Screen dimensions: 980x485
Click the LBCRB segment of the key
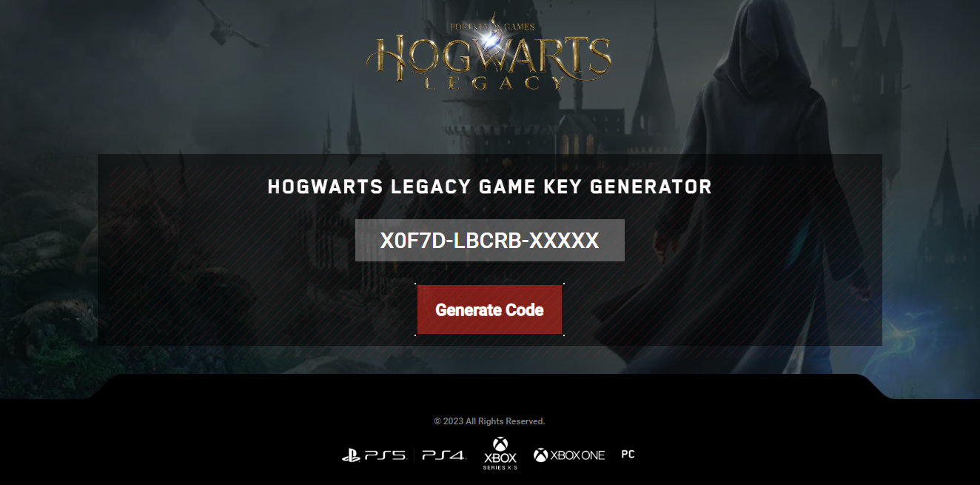[489, 241]
